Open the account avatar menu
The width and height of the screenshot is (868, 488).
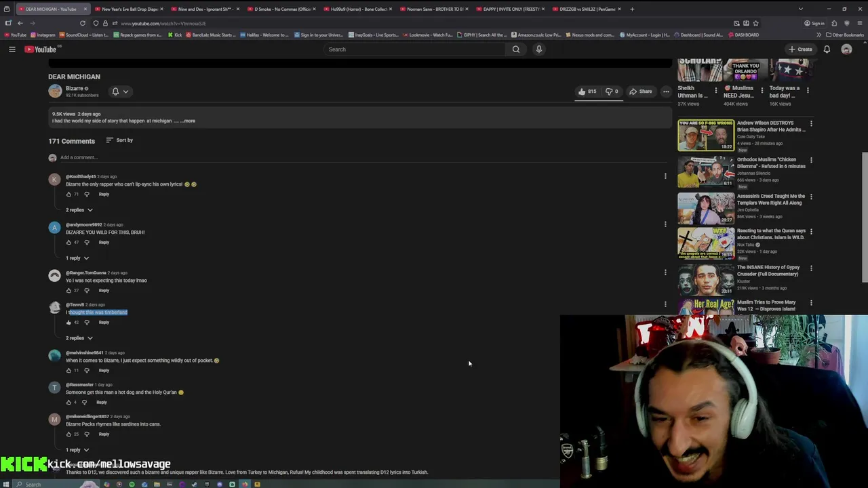point(846,49)
